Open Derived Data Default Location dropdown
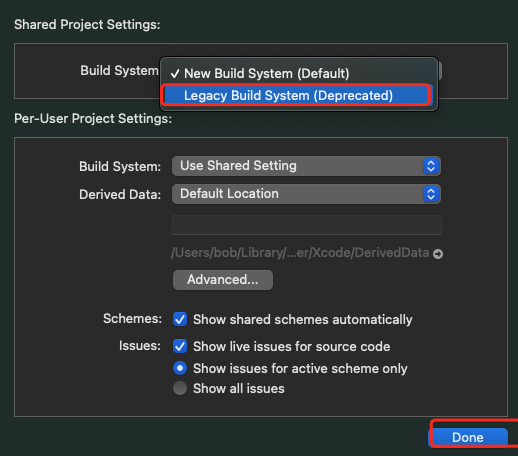Screen dimensions: 518x456 click(306, 194)
